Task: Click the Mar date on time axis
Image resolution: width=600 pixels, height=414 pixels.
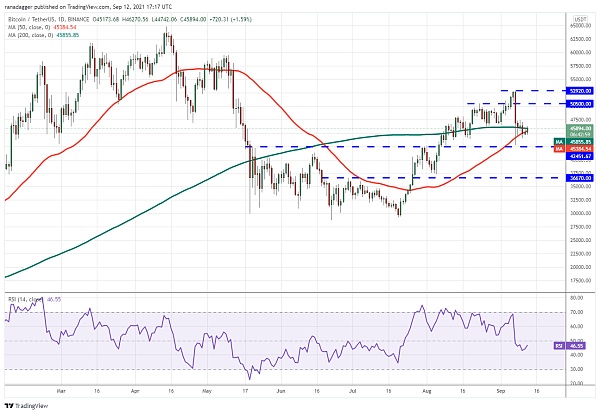Action: click(x=61, y=391)
